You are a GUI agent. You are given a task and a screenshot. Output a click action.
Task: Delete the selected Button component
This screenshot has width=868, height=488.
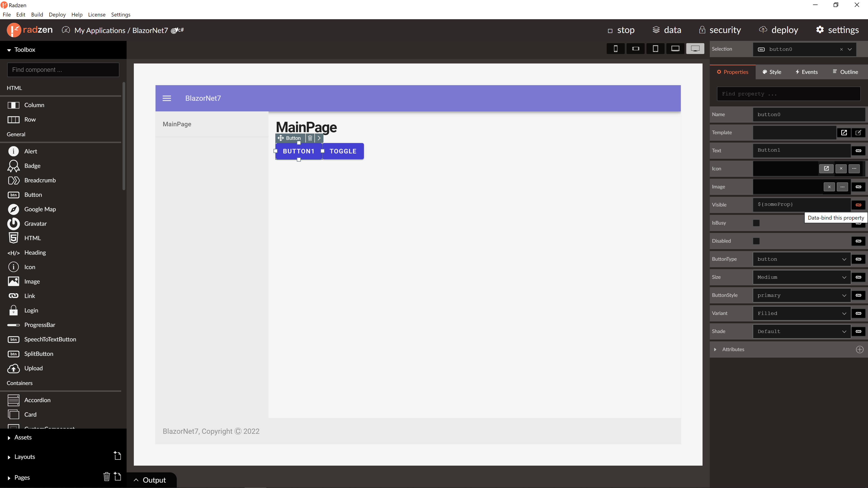coord(310,138)
